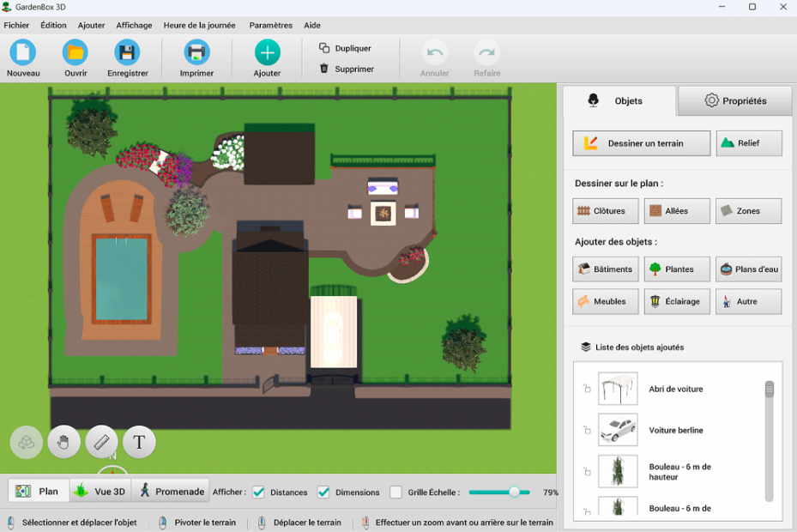The height and width of the screenshot is (532, 797).
Task: Save the garden using Enregistrer
Action: point(128,53)
